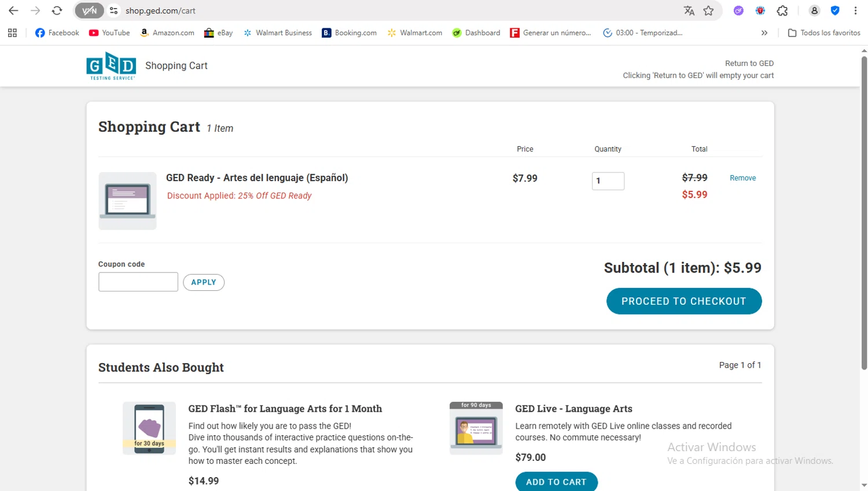Click the GED Testing Service logo
This screenshot has height=491, width=868.
click(111, 65)
